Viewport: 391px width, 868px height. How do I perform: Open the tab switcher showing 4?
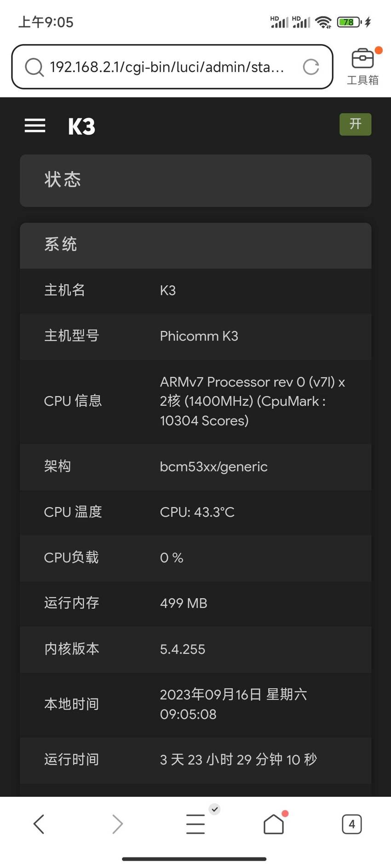(352, 824)
